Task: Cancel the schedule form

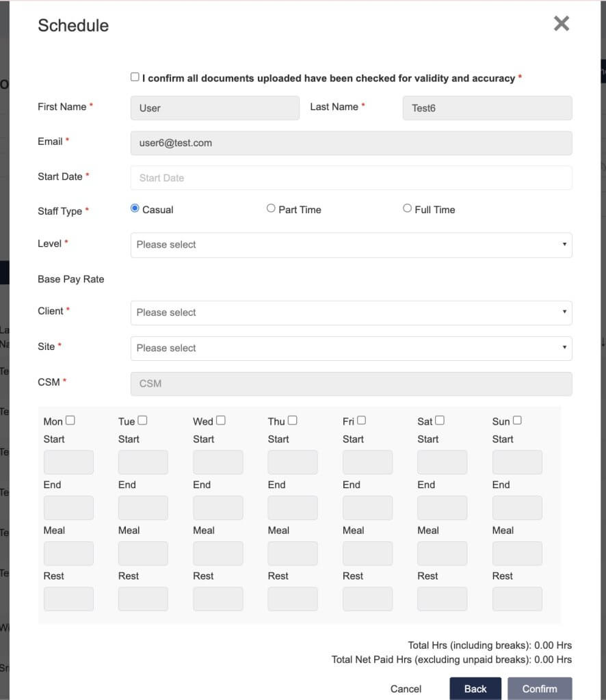Action: (406, 689)
